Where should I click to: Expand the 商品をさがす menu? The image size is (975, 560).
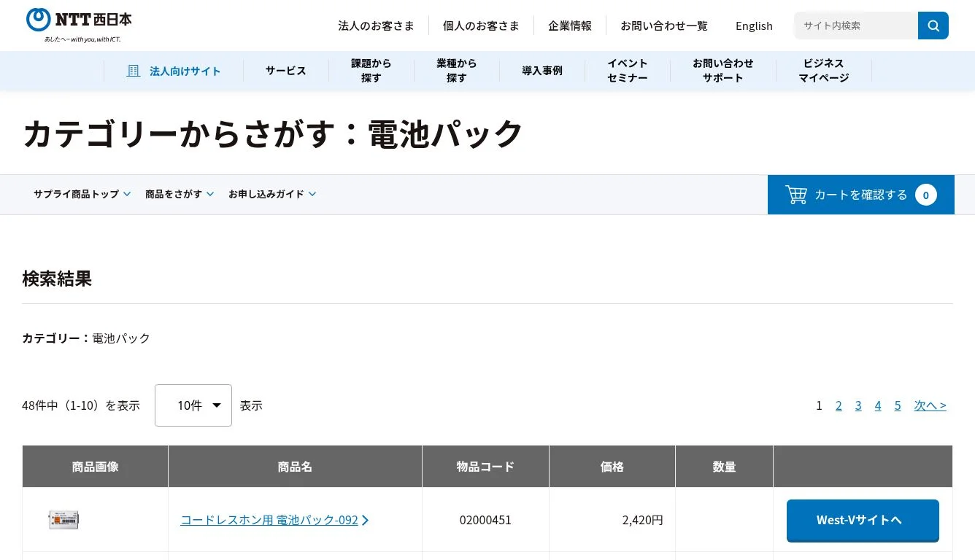(180, 194)
